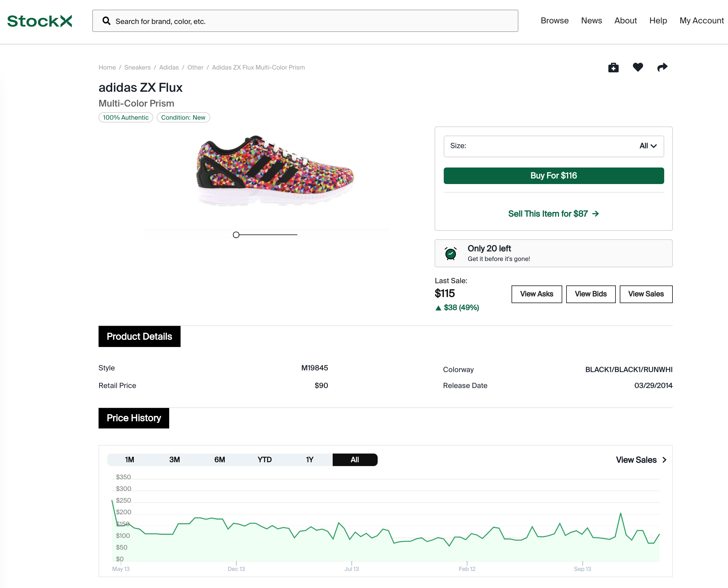Select the All price range tab

(355, 460)
